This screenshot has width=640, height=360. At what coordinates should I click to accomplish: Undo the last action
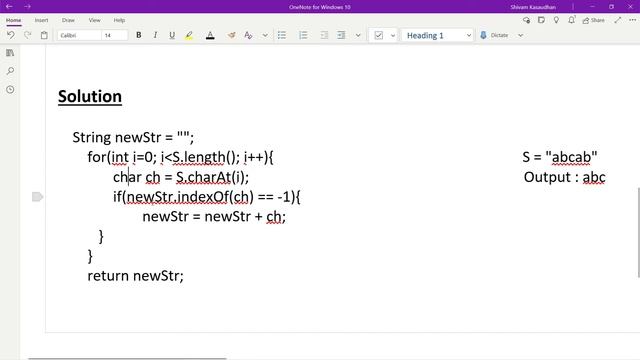pos(11,35)
